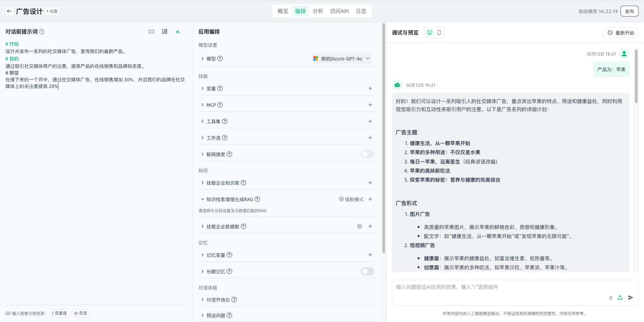Open the 访问API tab
This screenshot has width=644, height=322.
click(339, 11)
